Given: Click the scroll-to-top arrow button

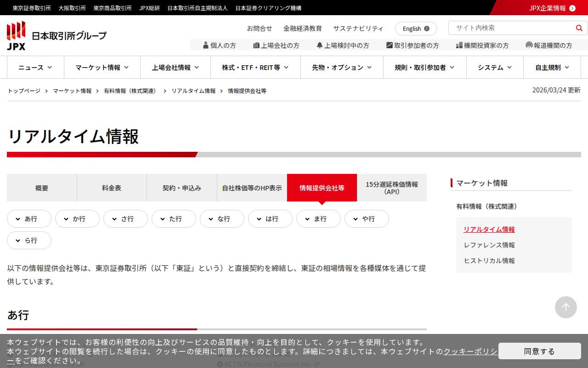Looking at the screenshot, I should [x=565, y=307].
